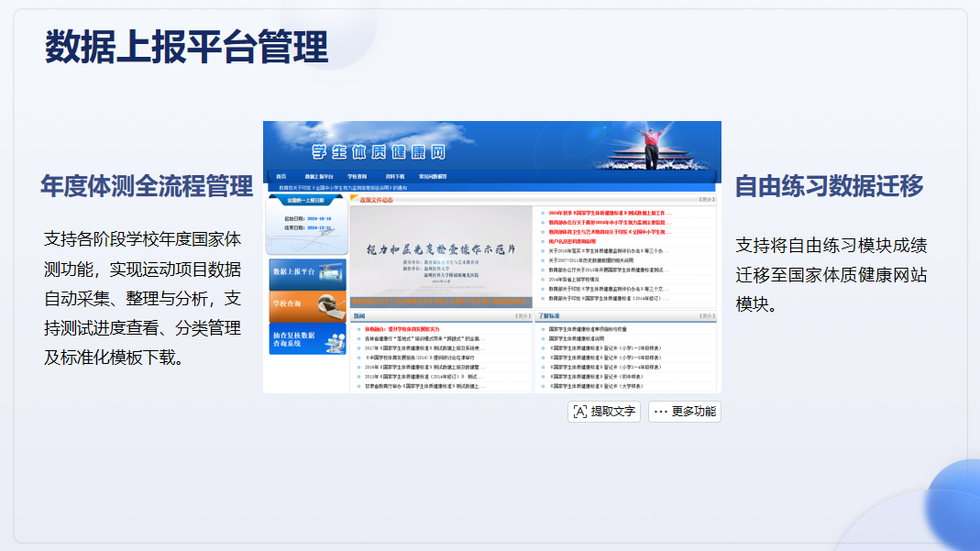Open red link 2024年秋季《国家学生体质健康标准》测试数据上报工作
The image size is (980, 551).
[x=610, y=213]
